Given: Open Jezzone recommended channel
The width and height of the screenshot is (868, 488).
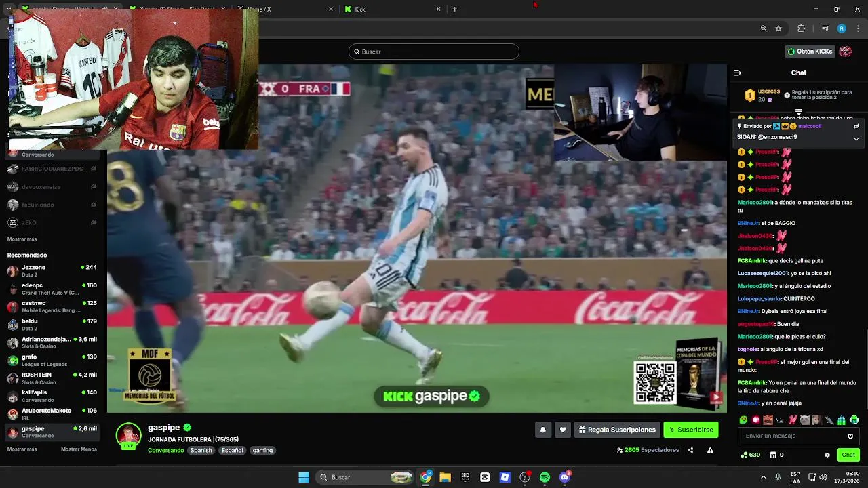Looking at the screenshot, I should [x=52, y=270].
